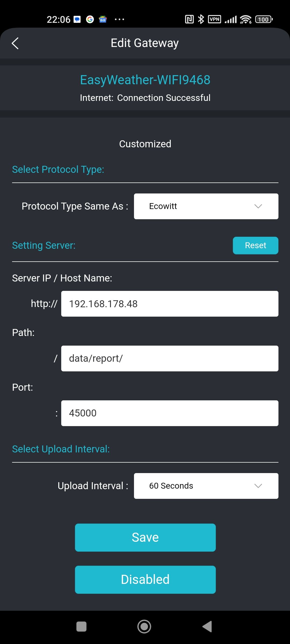
Task: Tap the Port 45000 input field
Action: [x=170, y=413]
